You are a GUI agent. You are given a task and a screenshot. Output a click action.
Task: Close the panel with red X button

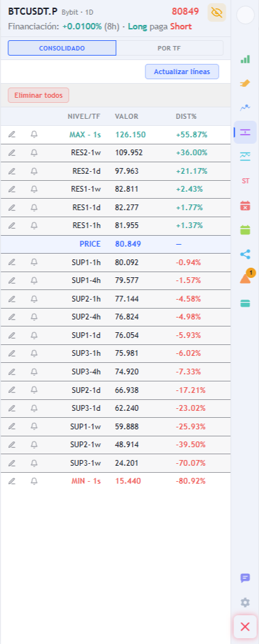tap(245, 627)
